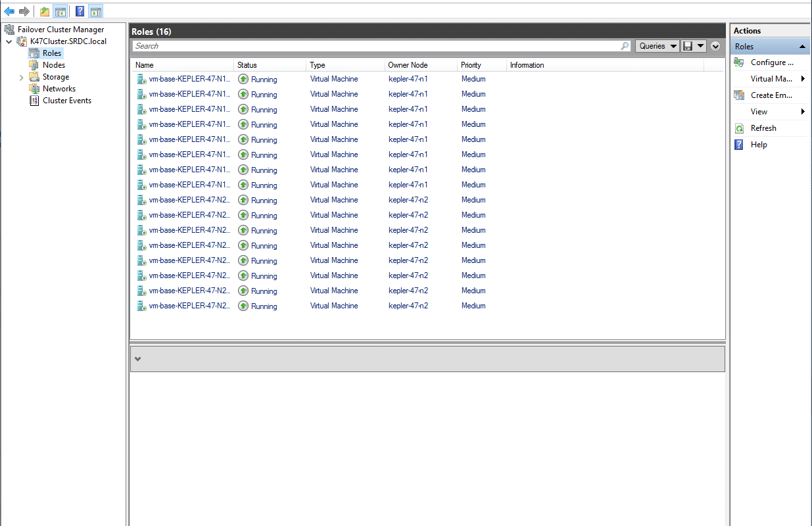Sort roles by Type column header
This screenshot has width=812, height=526.
(x=346, y=65)
